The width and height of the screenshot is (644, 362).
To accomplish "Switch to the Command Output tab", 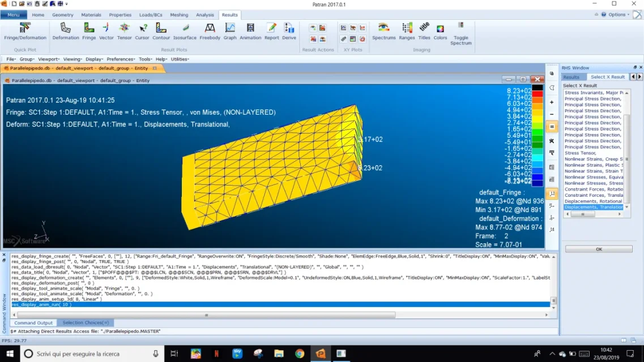I will click(x=33, y=322).
